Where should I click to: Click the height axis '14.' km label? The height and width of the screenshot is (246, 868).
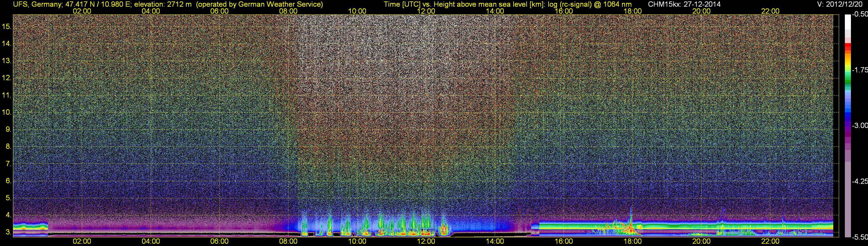click(6, 43)
